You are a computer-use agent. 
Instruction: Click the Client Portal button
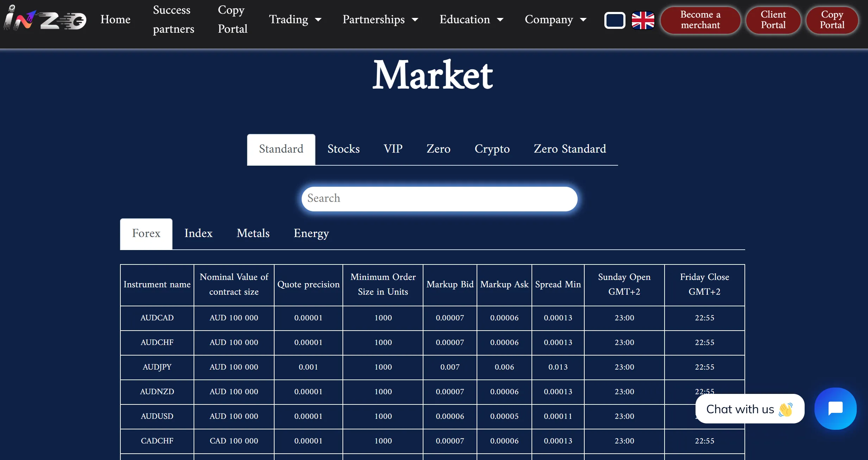[773, 20]
